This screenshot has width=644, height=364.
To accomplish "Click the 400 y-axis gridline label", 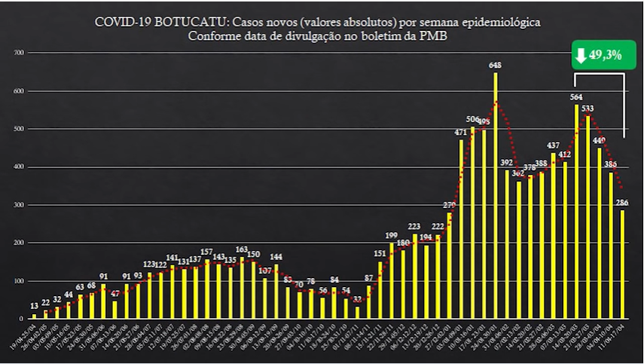I will tap(19, 167).
